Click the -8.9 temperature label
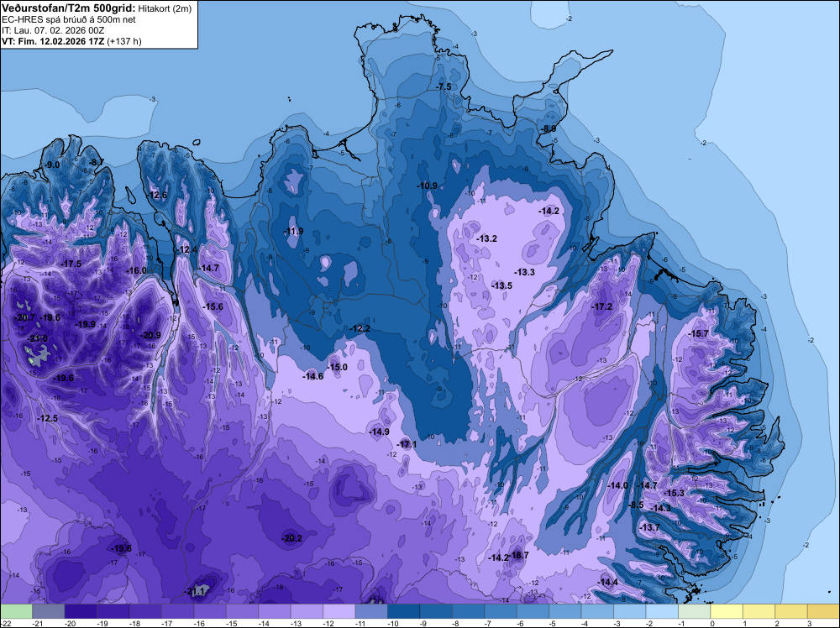Screen dimensions: 840x628 pos(549,129)
